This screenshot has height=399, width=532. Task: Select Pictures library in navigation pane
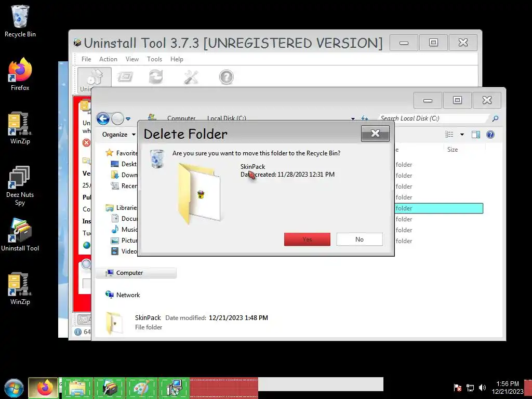(x=124, y=240)
